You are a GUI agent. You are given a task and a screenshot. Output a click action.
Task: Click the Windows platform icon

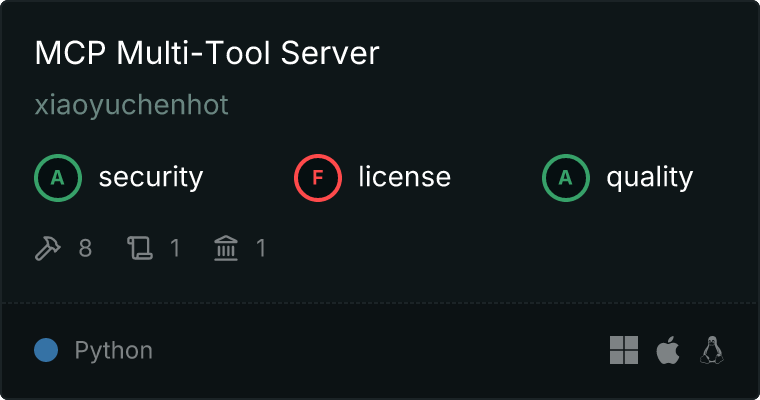coord(624,350)
